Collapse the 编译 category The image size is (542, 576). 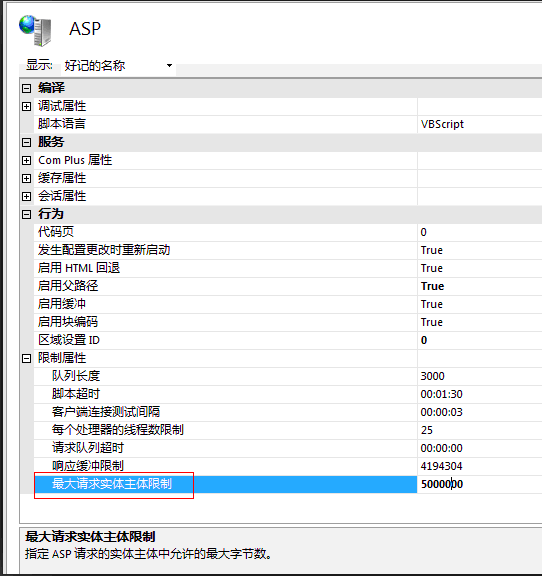pos(26,88)
